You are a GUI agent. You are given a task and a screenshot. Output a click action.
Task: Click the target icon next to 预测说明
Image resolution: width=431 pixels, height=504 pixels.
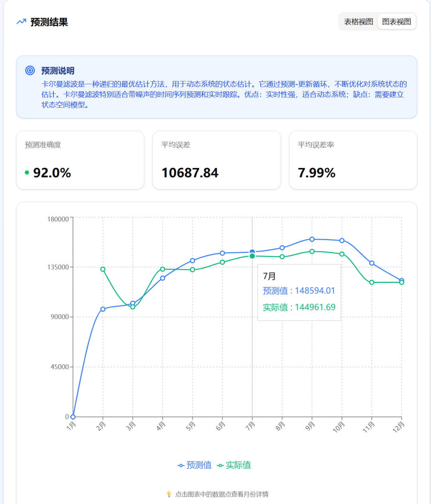coord(30,71)
